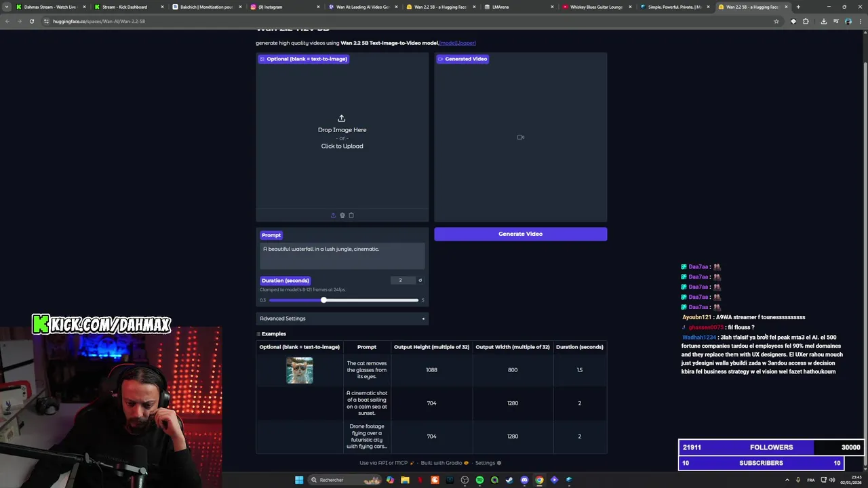The width and height of the screenshot is (868, 488).
Task: Click Use via API or MCP link
Action: point(387,463)
